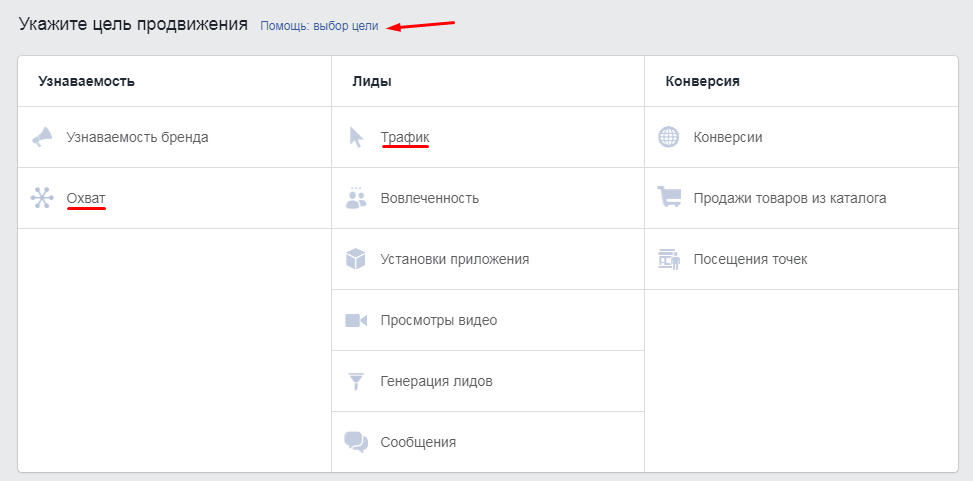Click the chat bubbles icon for Сообщения
The width and height of the screenshot is (973, 481).
(x=356, y=442)
